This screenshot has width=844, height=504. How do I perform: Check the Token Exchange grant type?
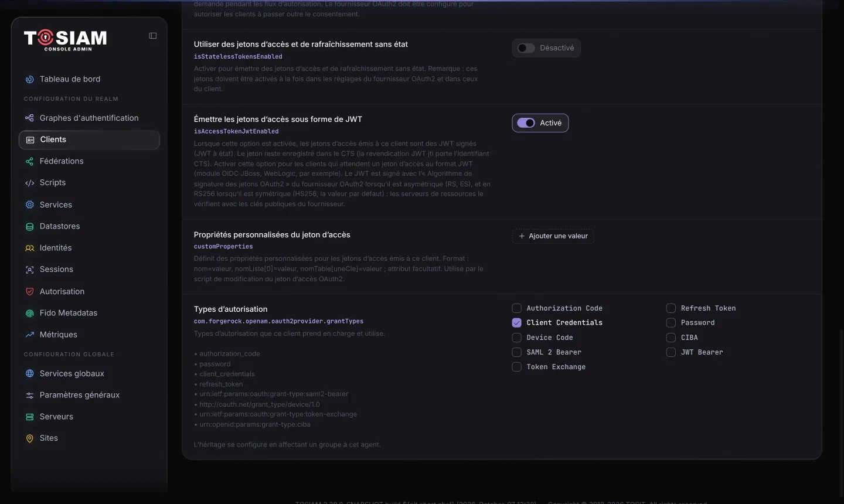click(x=516, y=367)
